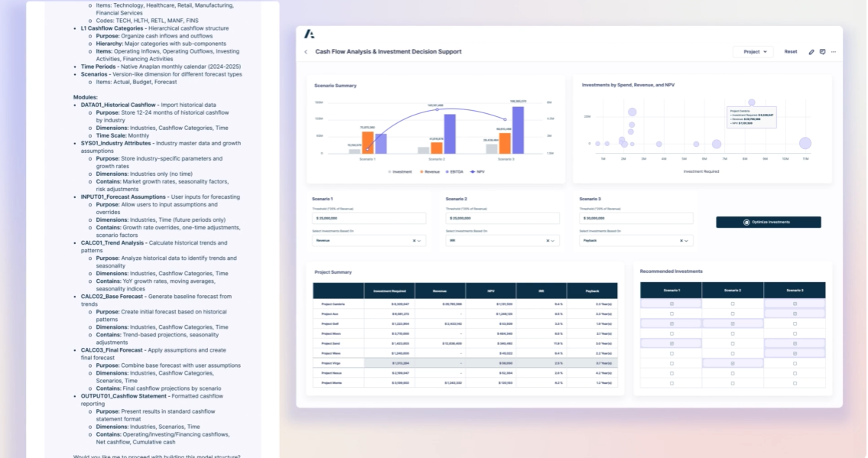Click the NPV line point above Scenario 2
This screenshot has height=458, width=868.
[x=437, y=109]
